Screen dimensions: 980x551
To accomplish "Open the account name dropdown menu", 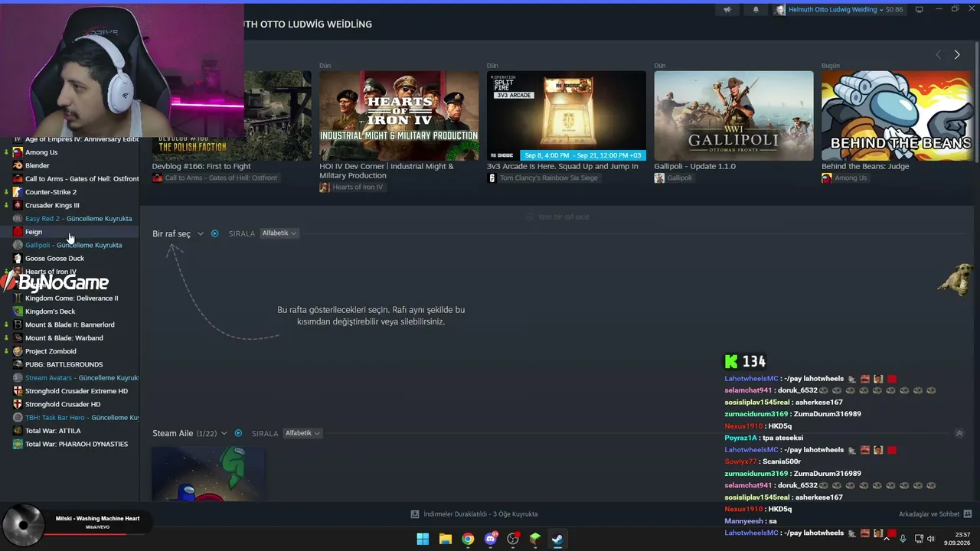I will click(x=835, y=10).
